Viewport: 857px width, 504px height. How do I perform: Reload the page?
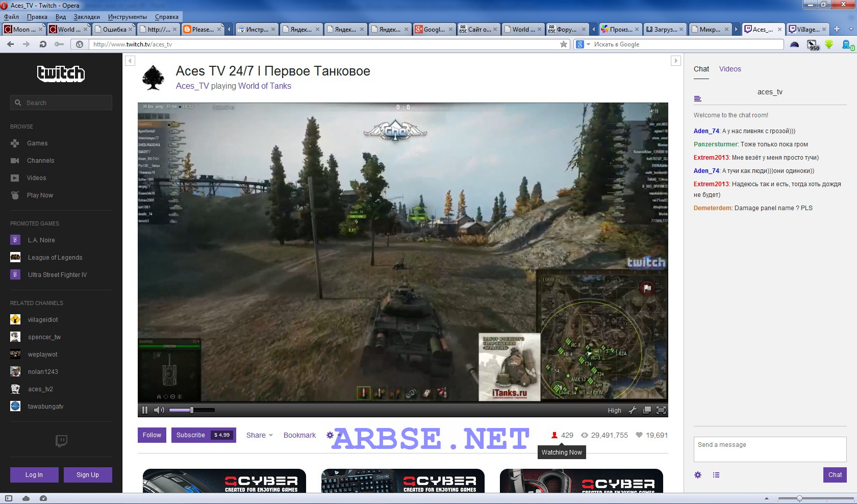[x=43, y=44]
